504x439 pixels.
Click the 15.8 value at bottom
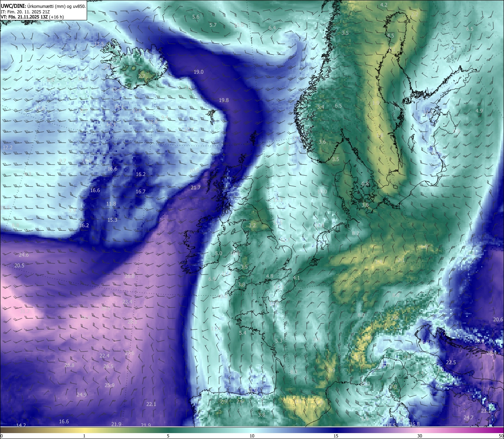tap(415, 424)
